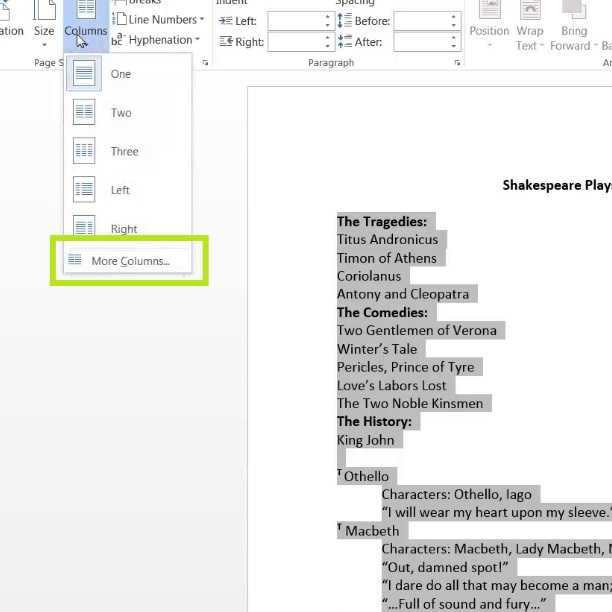Click the Indent Left icon
This screenshot has width=612, height=612.
(x=226, y=20)
